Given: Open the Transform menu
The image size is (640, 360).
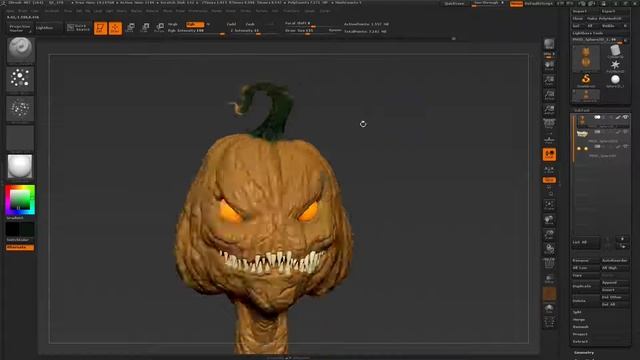Looking at the screenshot, I should (x=291, y=11).
